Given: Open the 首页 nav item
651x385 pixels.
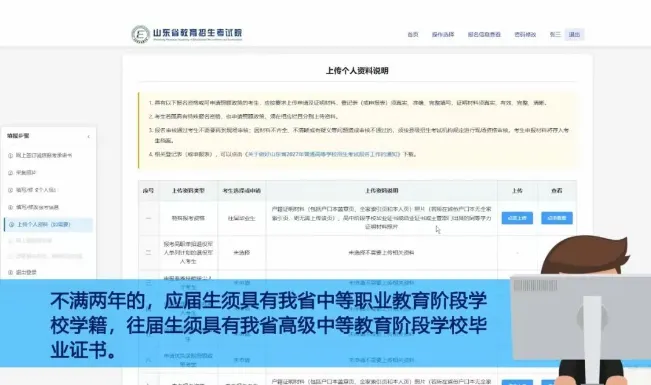Looking at the screenshot, I should click(x=413, y=34).
